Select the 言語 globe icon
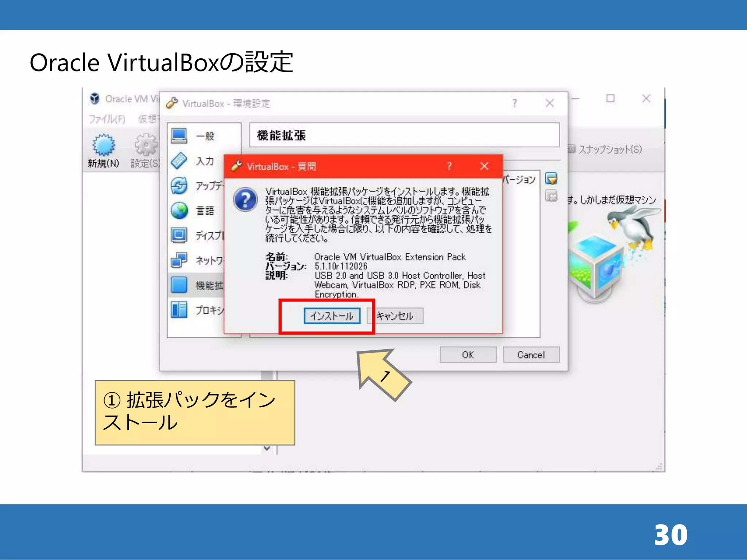Screen dimensions: 747x560 click(179, 210)
